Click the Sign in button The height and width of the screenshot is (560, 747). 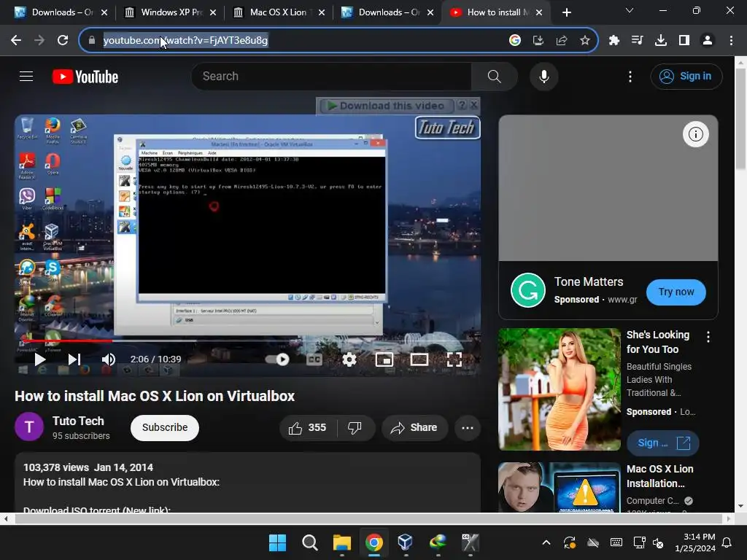(x=686, y=76)
